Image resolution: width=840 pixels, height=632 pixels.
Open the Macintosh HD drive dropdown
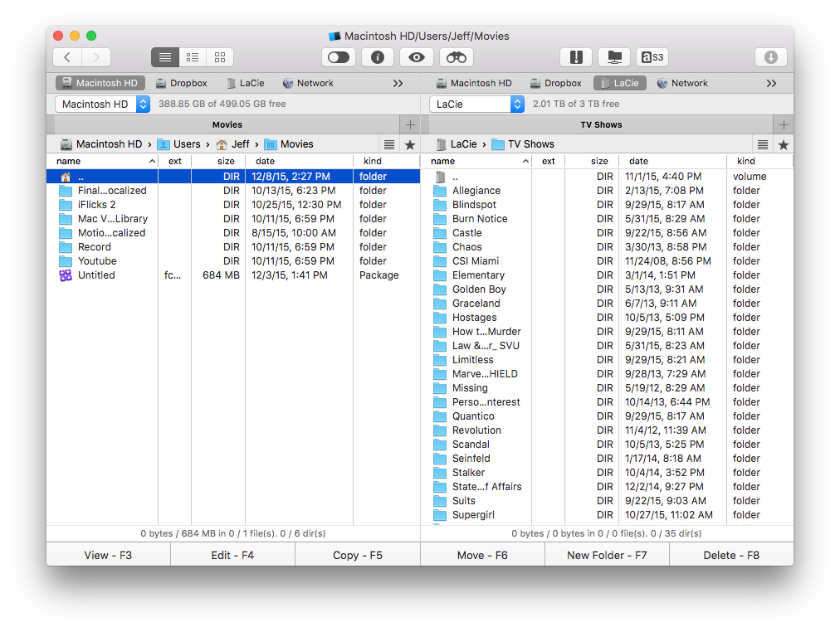point(103,105)
